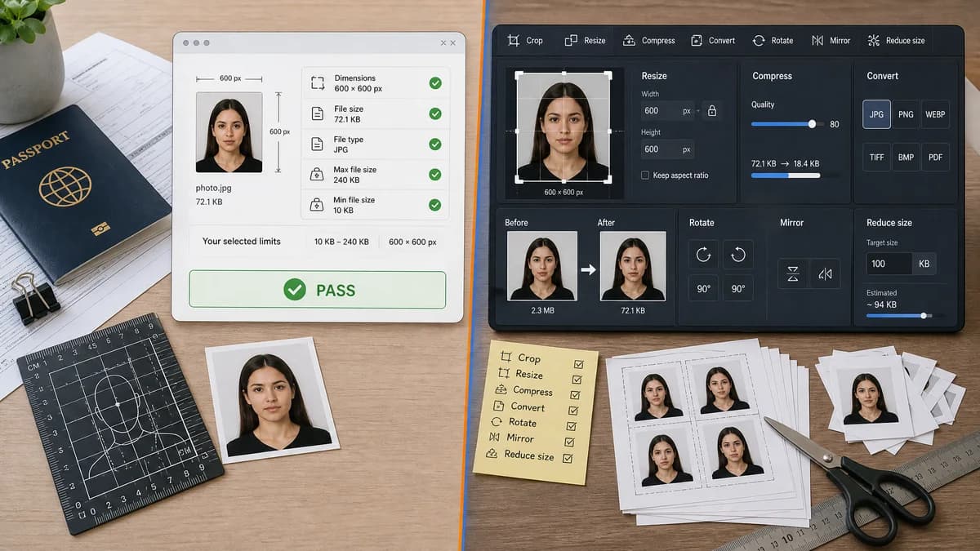Click the '2.3 MB' size under Before
980x551 pixels.
[542, 310]
